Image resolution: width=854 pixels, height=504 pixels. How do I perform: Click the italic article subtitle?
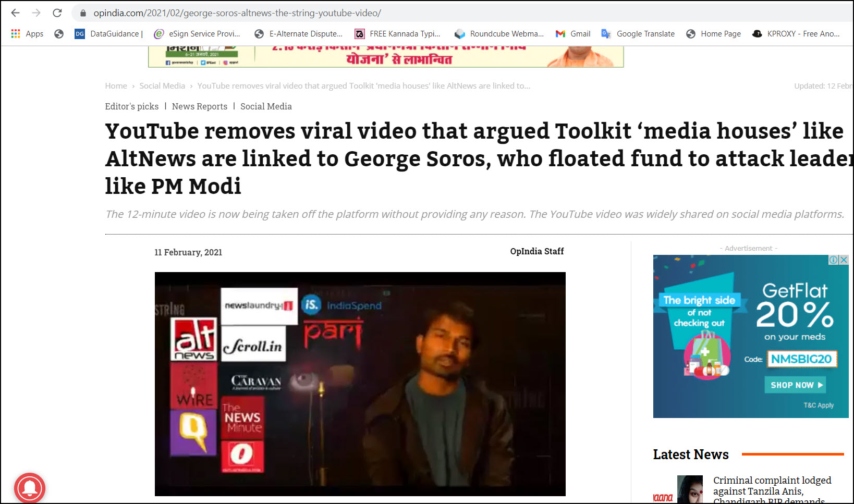[x=474, y=214]
